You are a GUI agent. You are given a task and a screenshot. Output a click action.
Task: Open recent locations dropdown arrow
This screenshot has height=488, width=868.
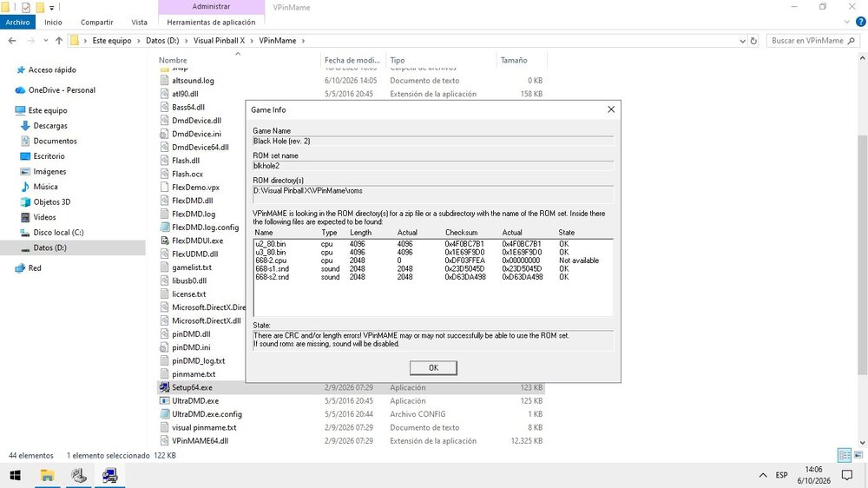[45, 41]
